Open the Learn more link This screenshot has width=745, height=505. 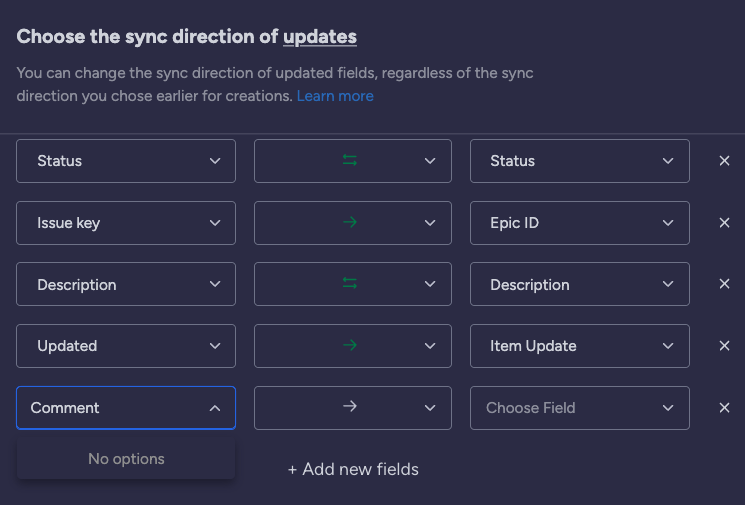tap(335, 96)
